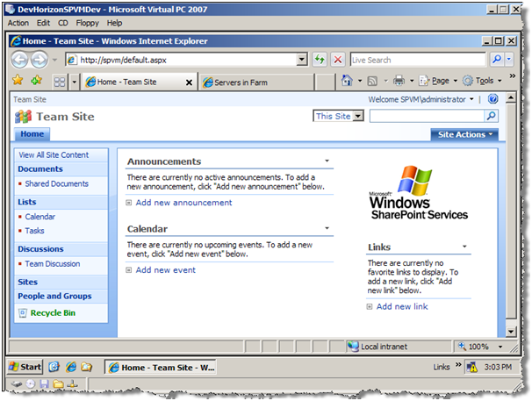Open the folder icon in Quick Launch

[x=87, y=367]
